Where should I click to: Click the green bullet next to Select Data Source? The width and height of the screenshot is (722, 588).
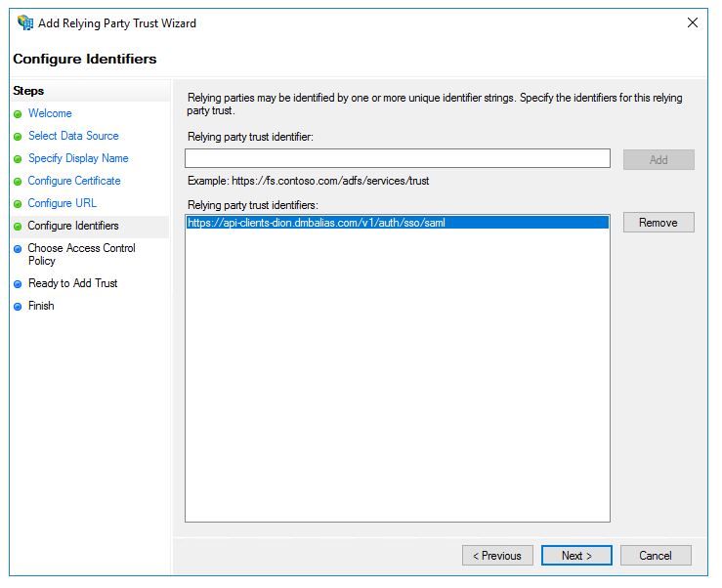point(18,137)
